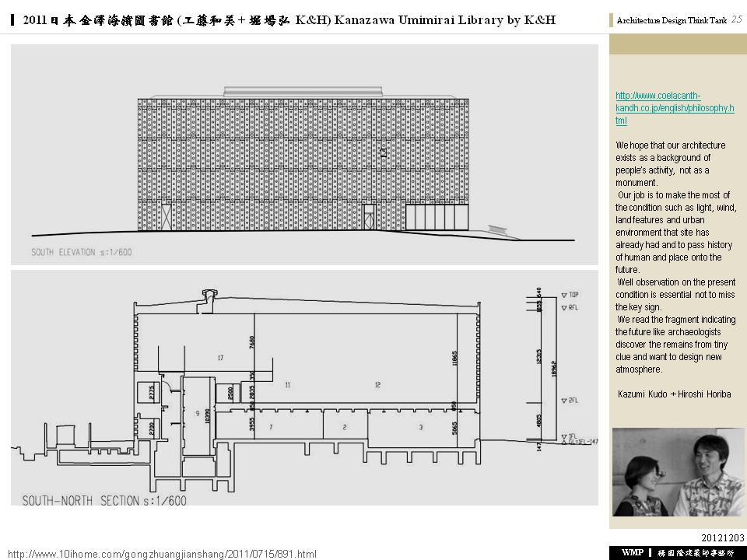Open the coelacanth-kandh.co.jp philosophy link
The image size is (747, 560).
674,108
